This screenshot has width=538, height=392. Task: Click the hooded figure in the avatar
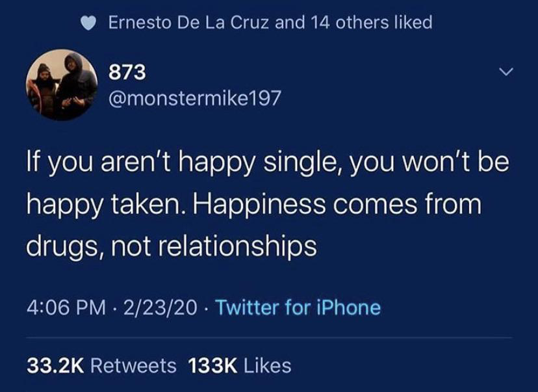pyautogui.click(x=75, y=83)
